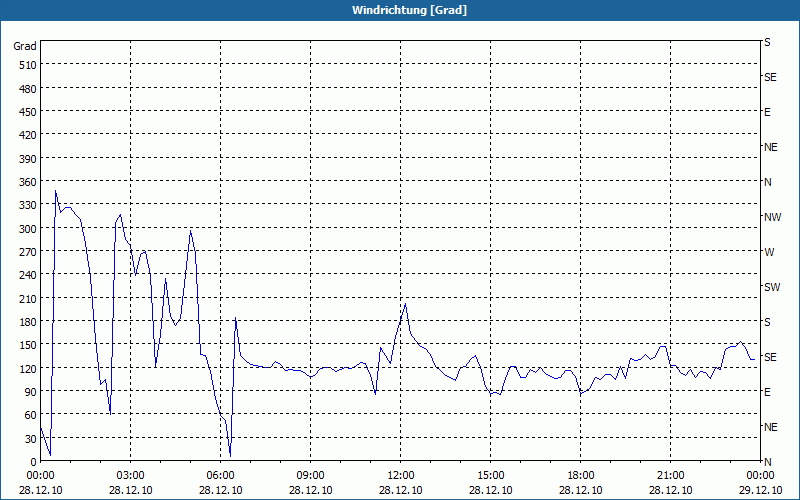Image resolution: width=800 pixels, height=500 pixels.
Task: Select the 00:00 label above 29.12.10
Action: (x=760, y=476)
